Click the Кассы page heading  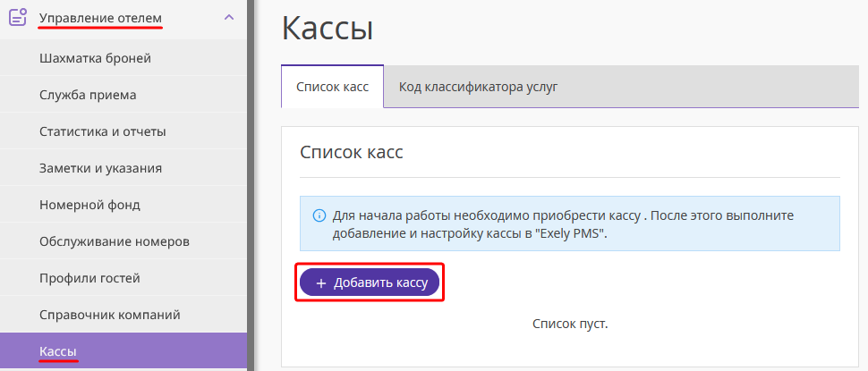click(328, 30)
